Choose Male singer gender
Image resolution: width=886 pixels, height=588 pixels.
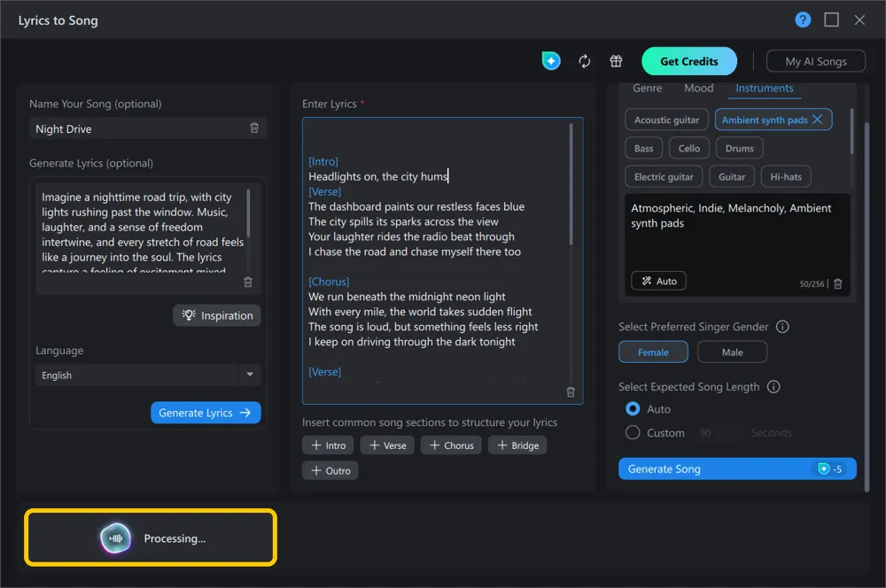point(733,352)
